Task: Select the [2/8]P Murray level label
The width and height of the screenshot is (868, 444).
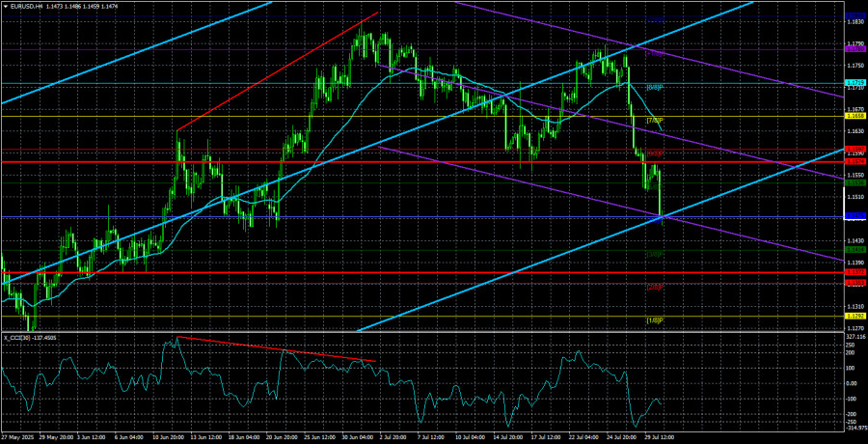Action: coord(656,287)
